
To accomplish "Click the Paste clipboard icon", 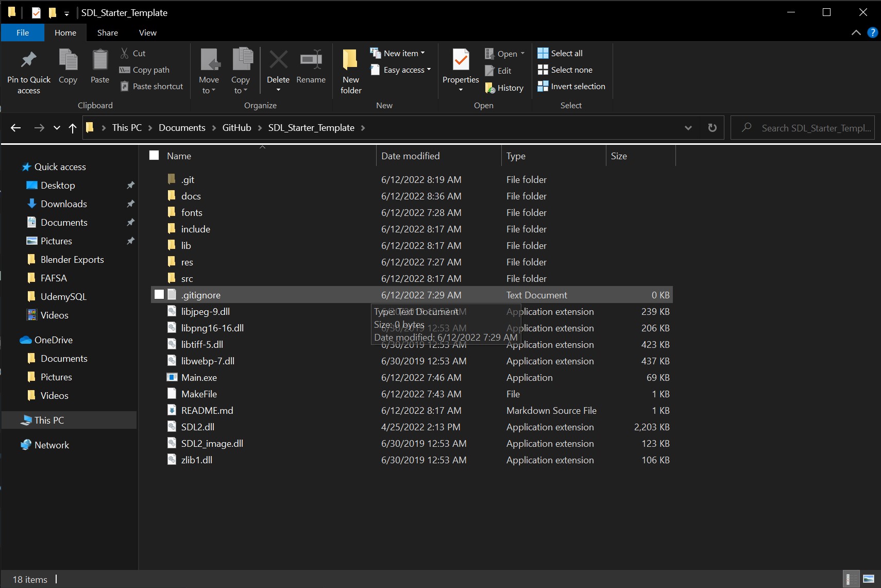I will click(100, 60).
